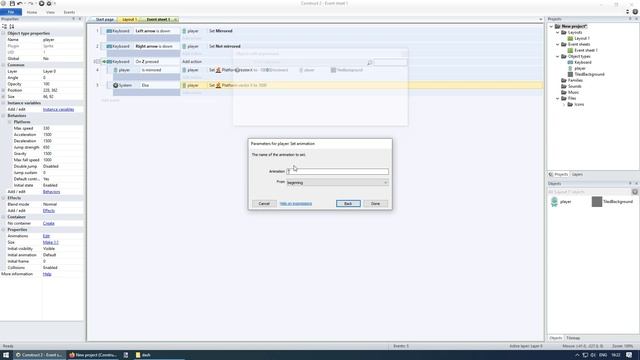
Task: Switch to the Layout 1 tab
Action: [128, 20]
